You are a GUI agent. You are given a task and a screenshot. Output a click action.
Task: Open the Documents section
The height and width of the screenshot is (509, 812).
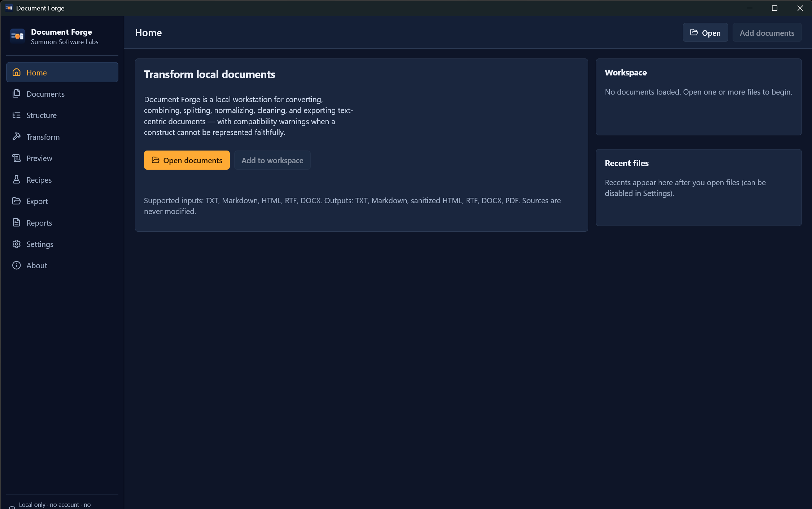coord(62,93)
